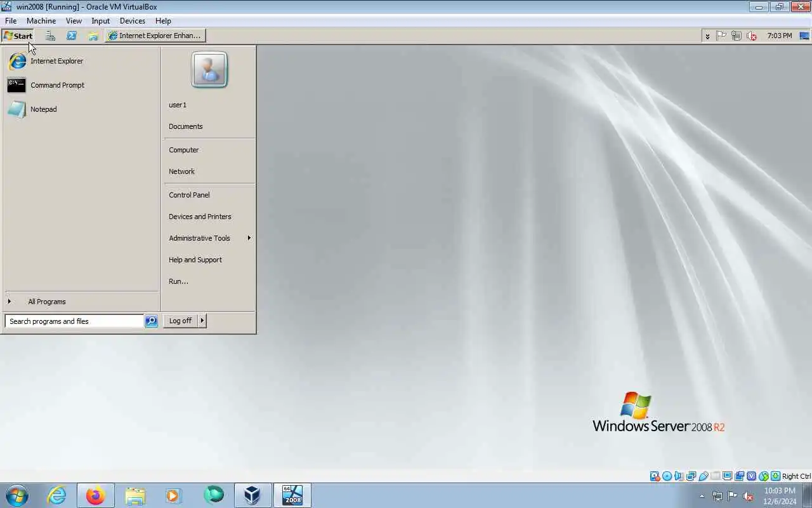Open the VirtualBox Input menu
The image size is (812, 508).
100,21
